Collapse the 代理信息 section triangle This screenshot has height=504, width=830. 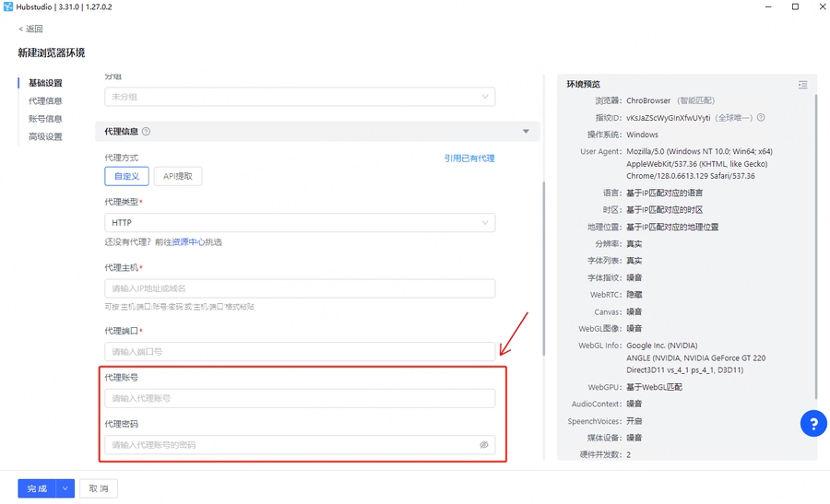click(x=526, y=132)
